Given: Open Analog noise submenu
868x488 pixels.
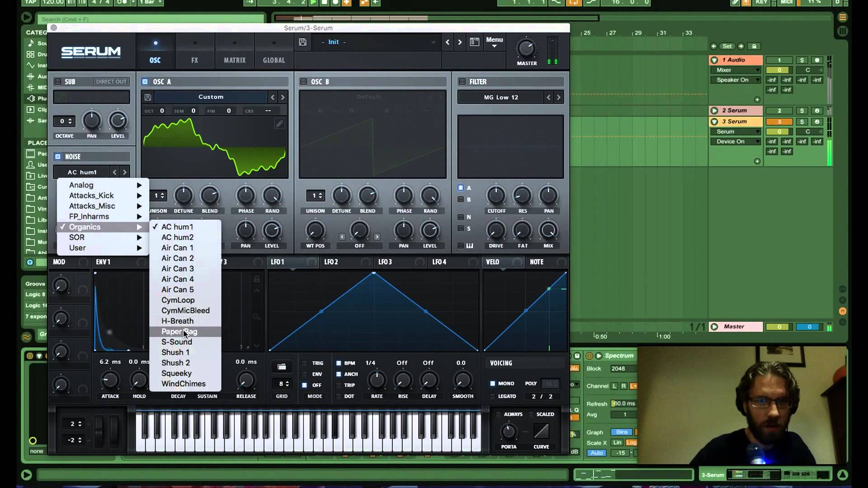Looking at the screenshot, I should pos(103,185).
